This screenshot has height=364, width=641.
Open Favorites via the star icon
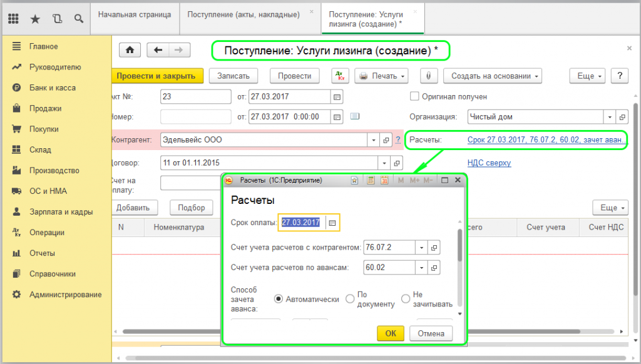[35, 19]
